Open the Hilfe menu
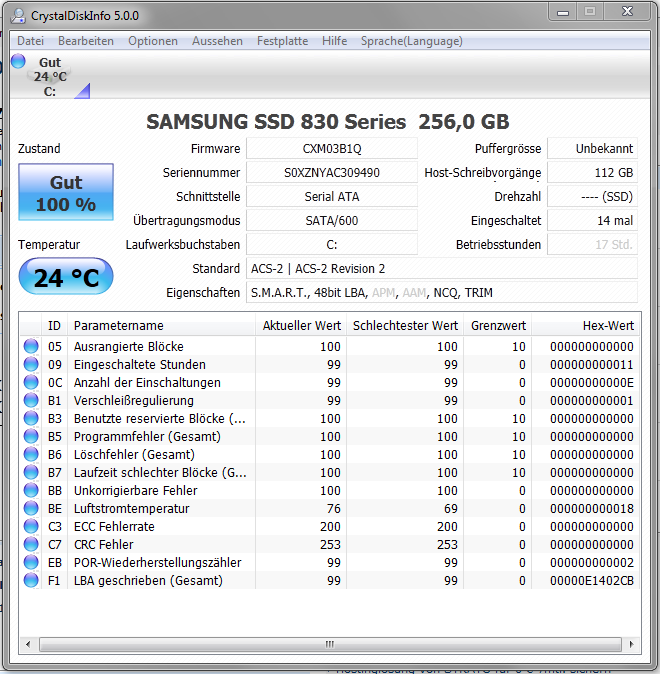660x674 pixels. tap(335, 41)
